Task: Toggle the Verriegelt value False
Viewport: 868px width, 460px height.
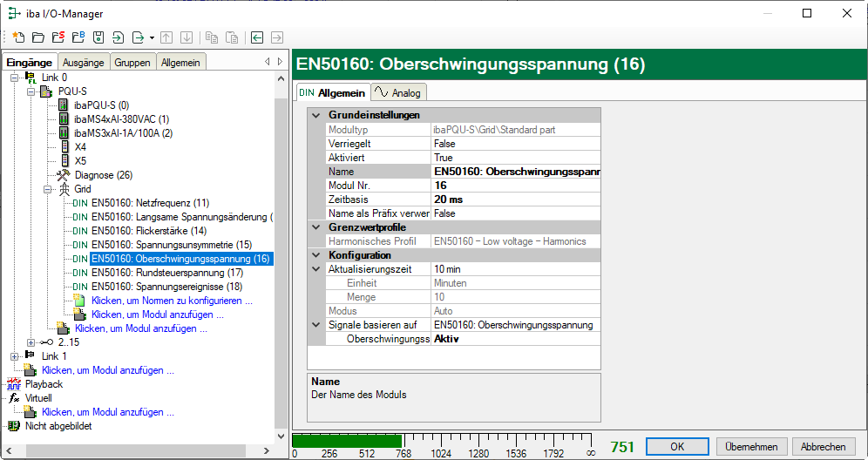Action: coord(514,144)
